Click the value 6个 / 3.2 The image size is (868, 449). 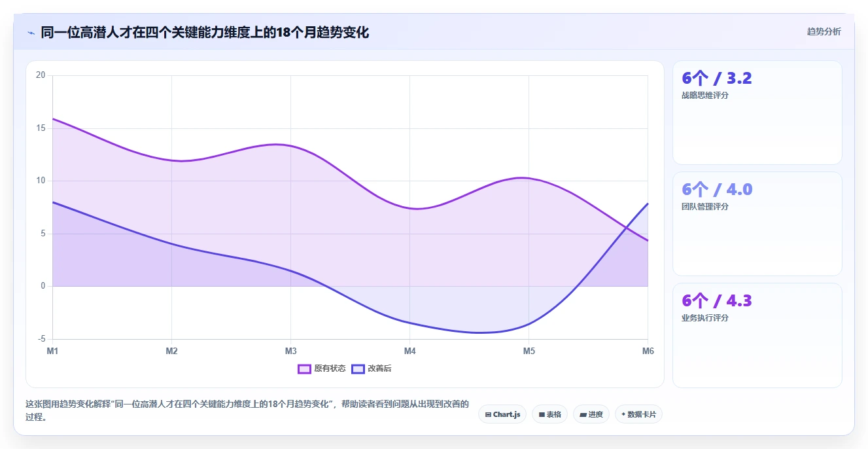(x=716, y=79)
